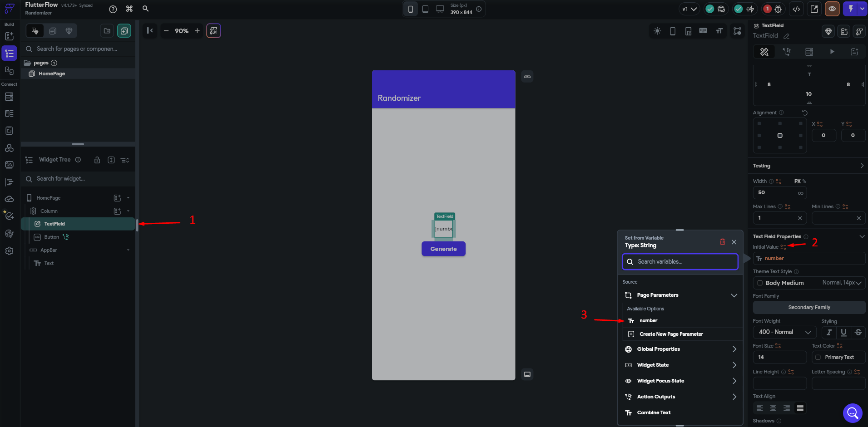Click the keyboard shortcuts command icon
The image size is (868, 427).
[x=129, y=9]
